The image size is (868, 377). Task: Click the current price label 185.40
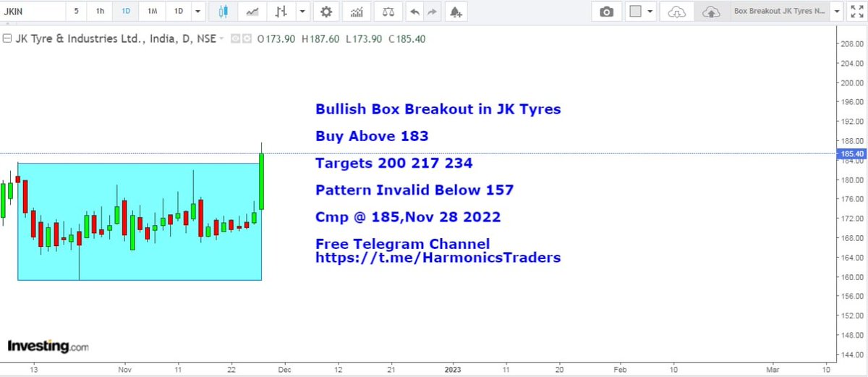tap(850, 153)
